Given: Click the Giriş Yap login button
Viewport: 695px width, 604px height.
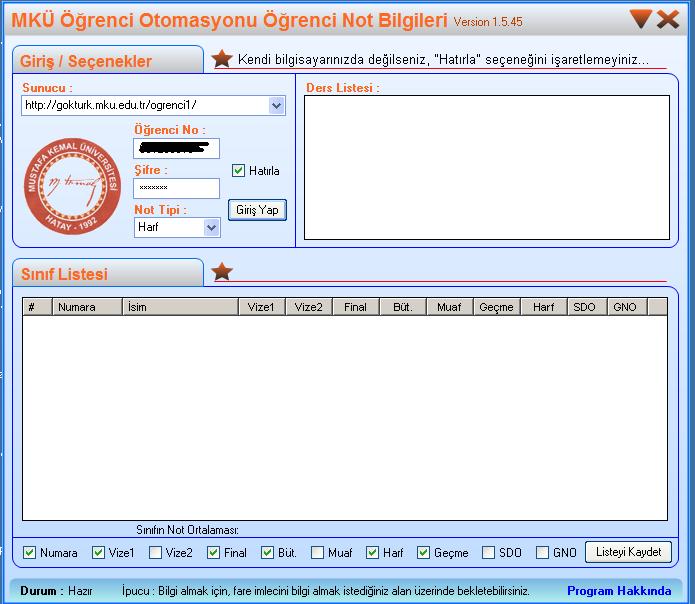Looking at the screenshot, I should [257, 210].
